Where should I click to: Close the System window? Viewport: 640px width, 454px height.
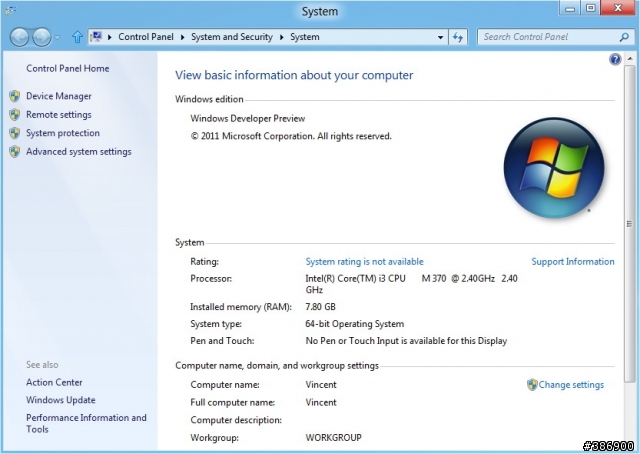[618, 9]
